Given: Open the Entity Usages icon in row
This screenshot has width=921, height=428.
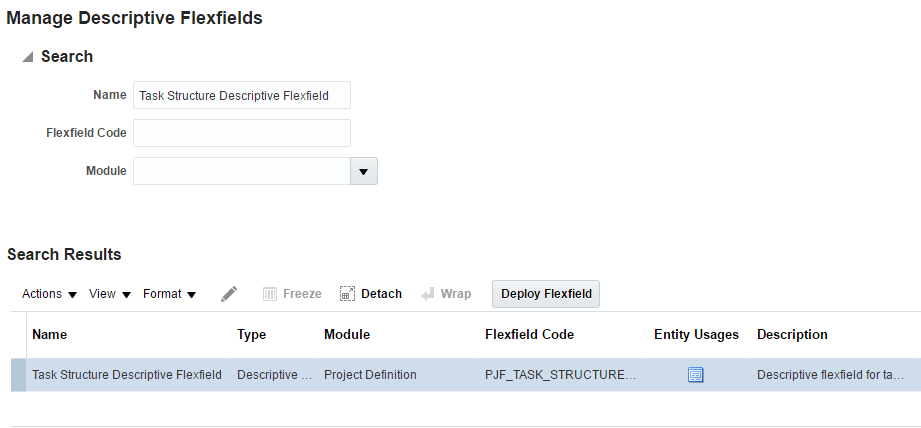Looking at the screenshot, I should [696, 375].
